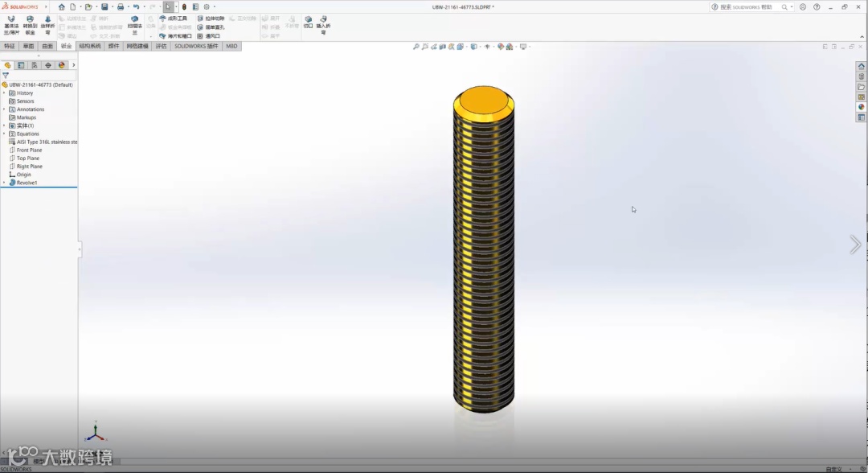Undo the last action
This screenshot has height=473, width=868.
136,7
